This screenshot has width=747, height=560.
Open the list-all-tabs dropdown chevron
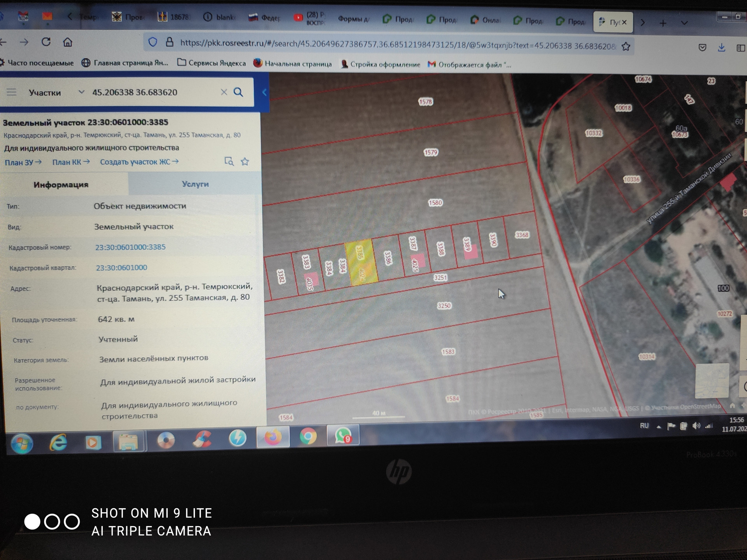point(684,23)
